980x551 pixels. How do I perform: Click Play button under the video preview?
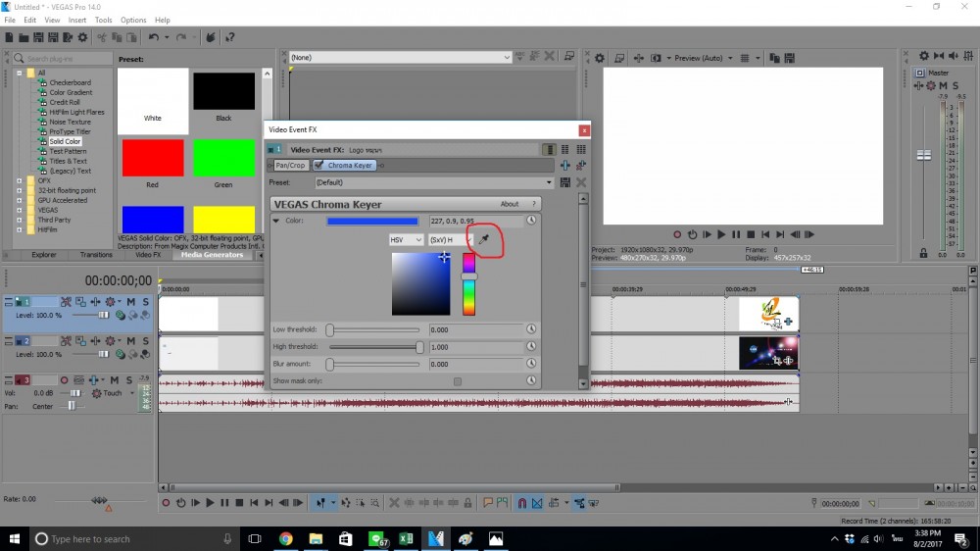pos(721,234)
